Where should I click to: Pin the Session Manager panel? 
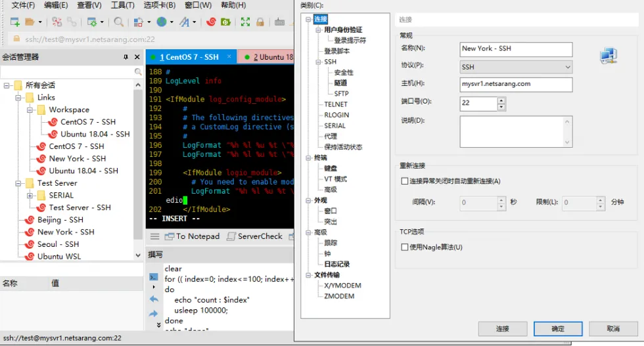tap(126, 57)
